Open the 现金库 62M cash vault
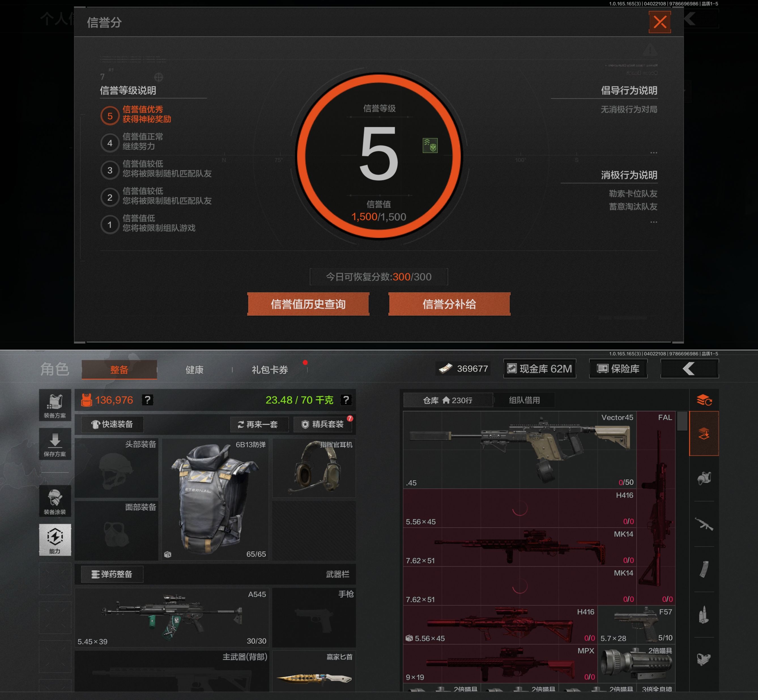The image size is (758, 700). (539, 369)
